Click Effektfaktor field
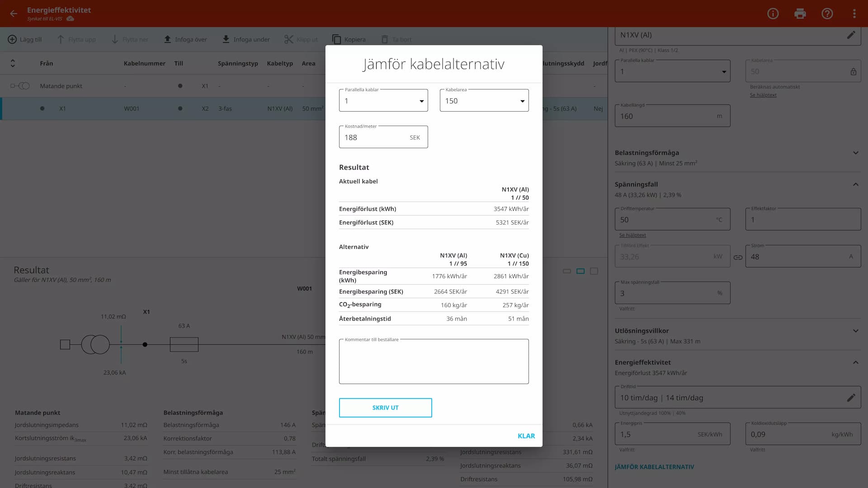The width and height of the screenshot is (868, 488). [803, 219]
